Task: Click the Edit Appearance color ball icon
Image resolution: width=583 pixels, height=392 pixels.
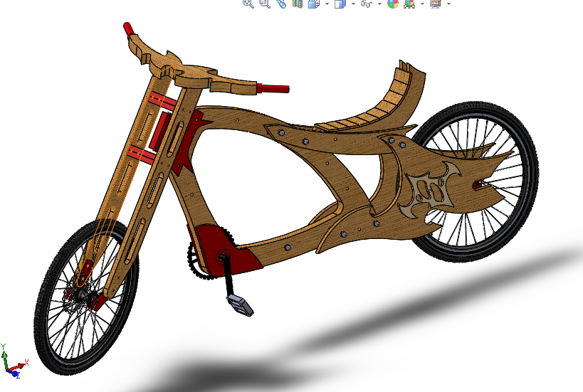Action: [393, 4]
